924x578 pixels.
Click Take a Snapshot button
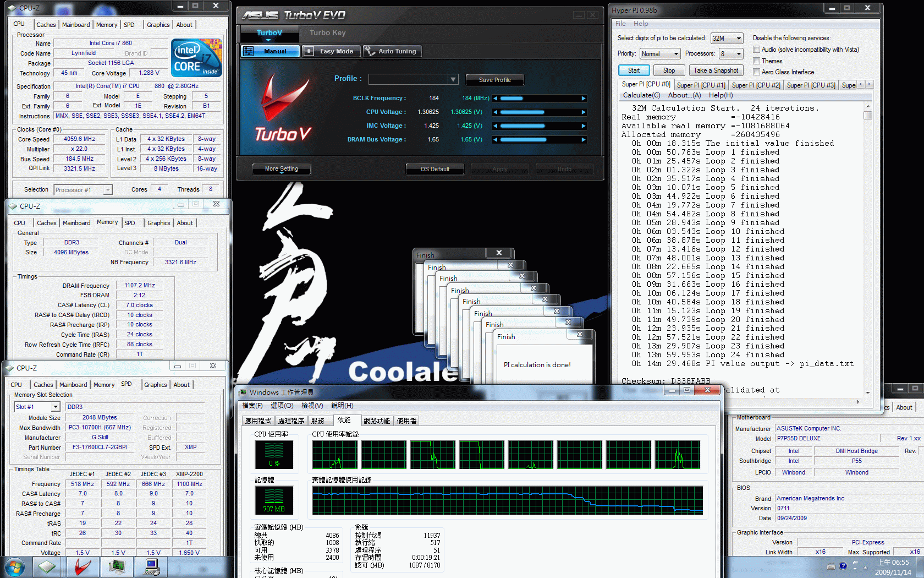pos(716,70)
